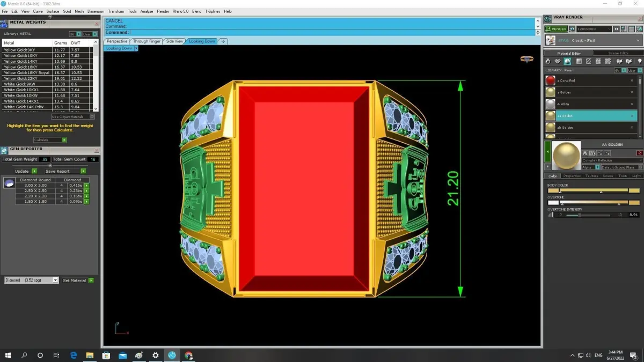
Task: Open the Analyze menu
Action: point(147,11)
